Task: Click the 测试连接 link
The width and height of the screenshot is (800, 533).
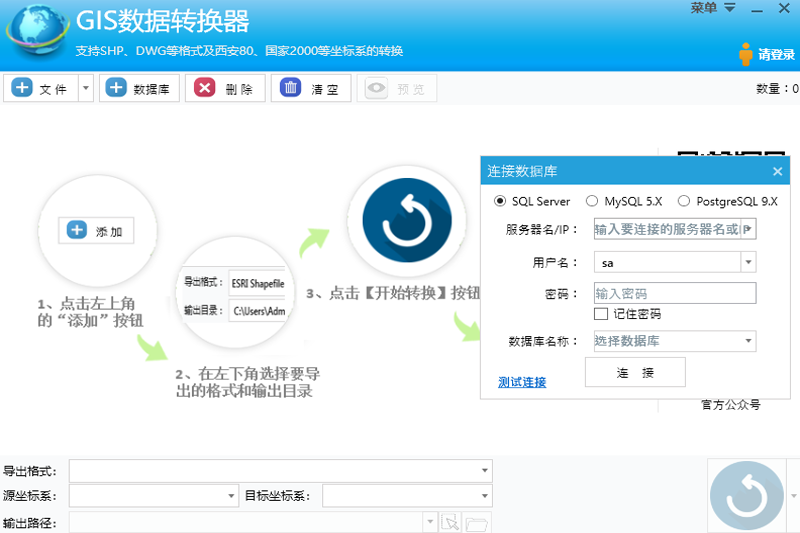Action: pos(522,382)
